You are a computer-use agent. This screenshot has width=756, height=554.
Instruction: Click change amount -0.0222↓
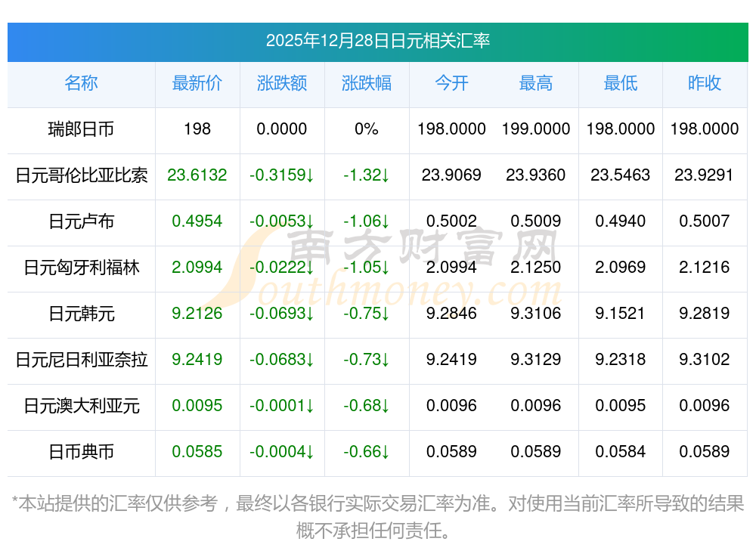point(282,267)
